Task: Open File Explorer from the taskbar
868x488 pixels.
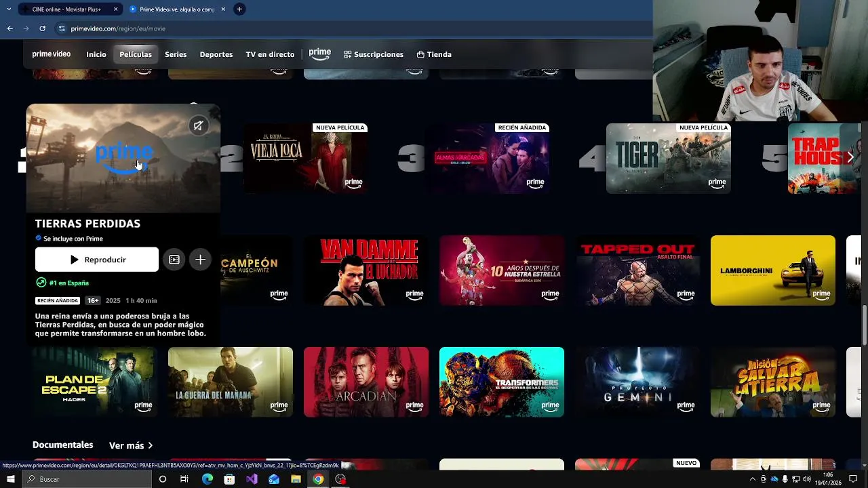Action: [x=296, y=479]
